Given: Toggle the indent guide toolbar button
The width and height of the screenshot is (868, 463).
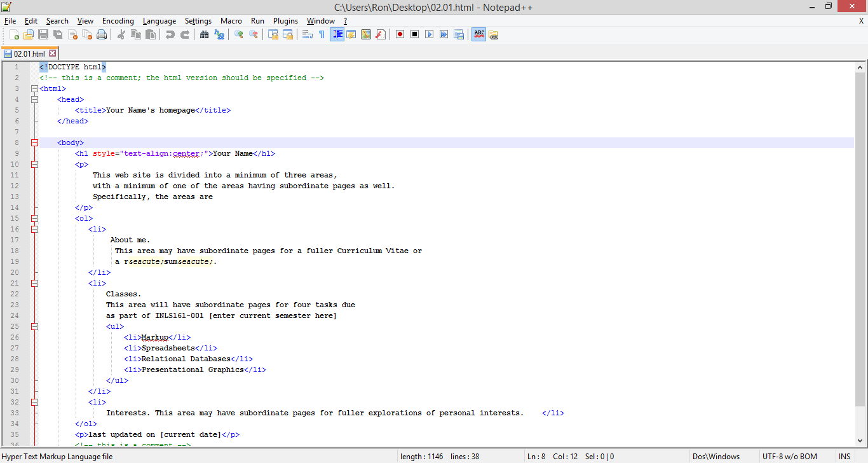Looking at the screenshot, I should click(337, 34).
